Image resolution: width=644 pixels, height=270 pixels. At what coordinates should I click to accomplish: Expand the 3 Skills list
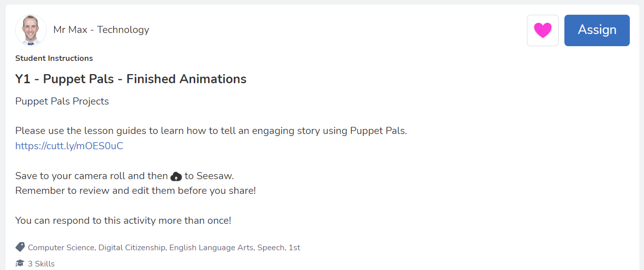41,263
